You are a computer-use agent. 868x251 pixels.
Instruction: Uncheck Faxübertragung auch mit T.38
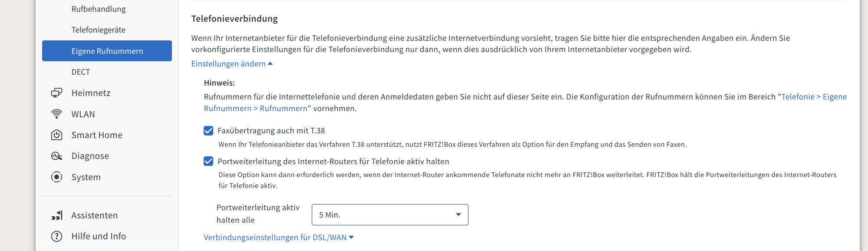click(x=208, y=131)
